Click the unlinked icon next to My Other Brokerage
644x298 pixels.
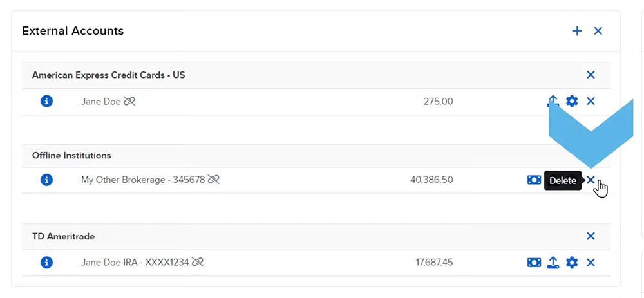tap(214, 180)
